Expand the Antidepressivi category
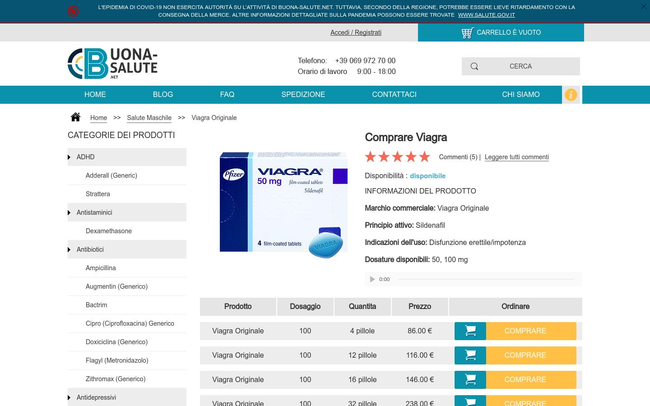 pyautogui.click(x=127, y=397)
